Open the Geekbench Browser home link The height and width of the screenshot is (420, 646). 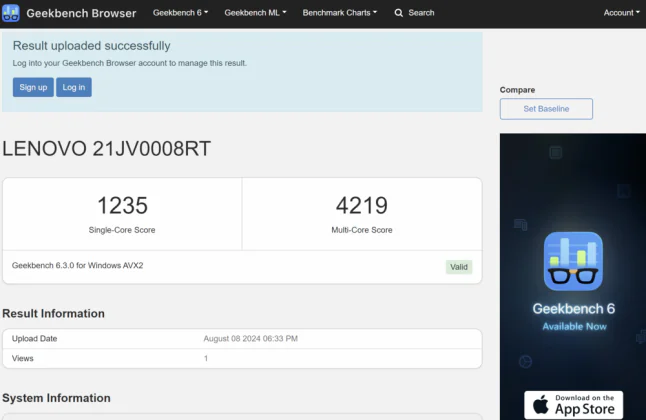coord(81,13)
